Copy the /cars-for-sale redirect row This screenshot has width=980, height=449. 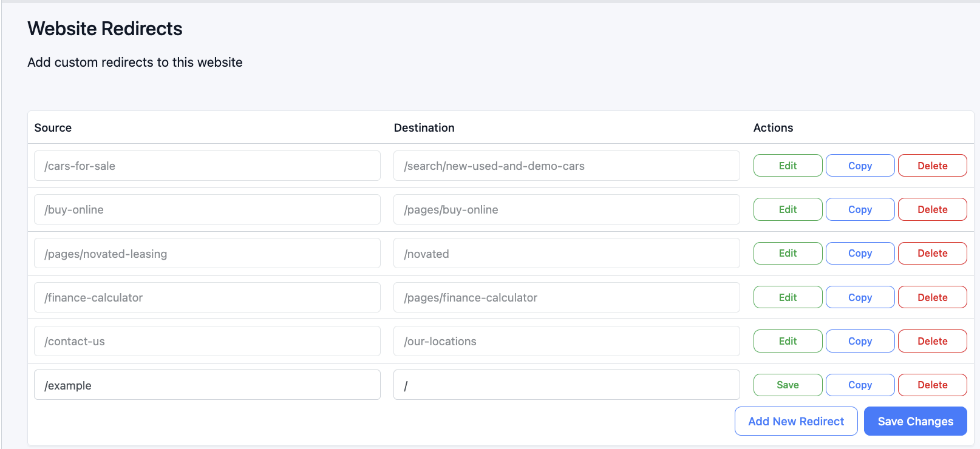(x=860, y=166)
